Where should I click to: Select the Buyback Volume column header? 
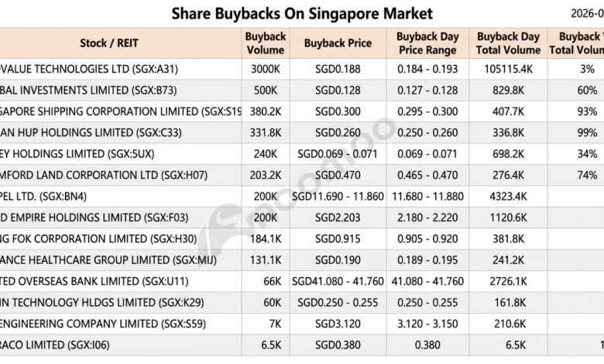pyautogui.click(x=266, y=43)
